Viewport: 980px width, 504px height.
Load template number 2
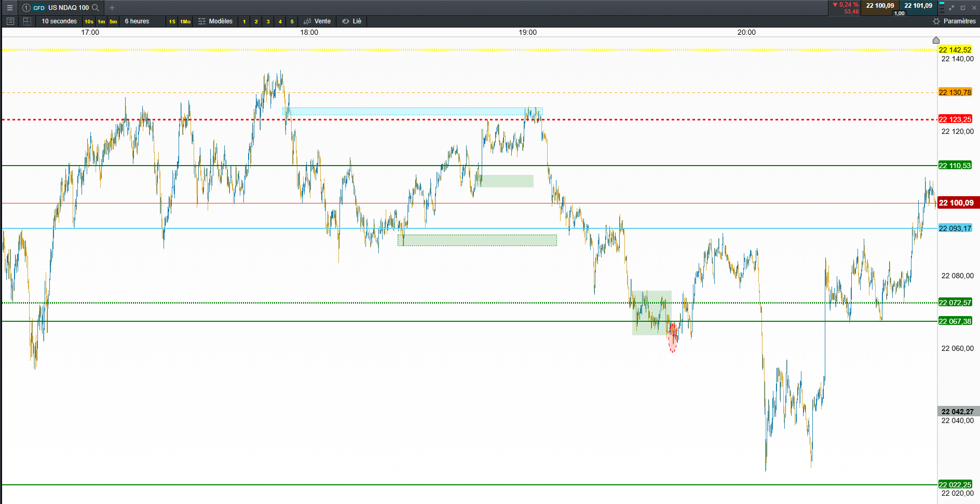point(256,22)
